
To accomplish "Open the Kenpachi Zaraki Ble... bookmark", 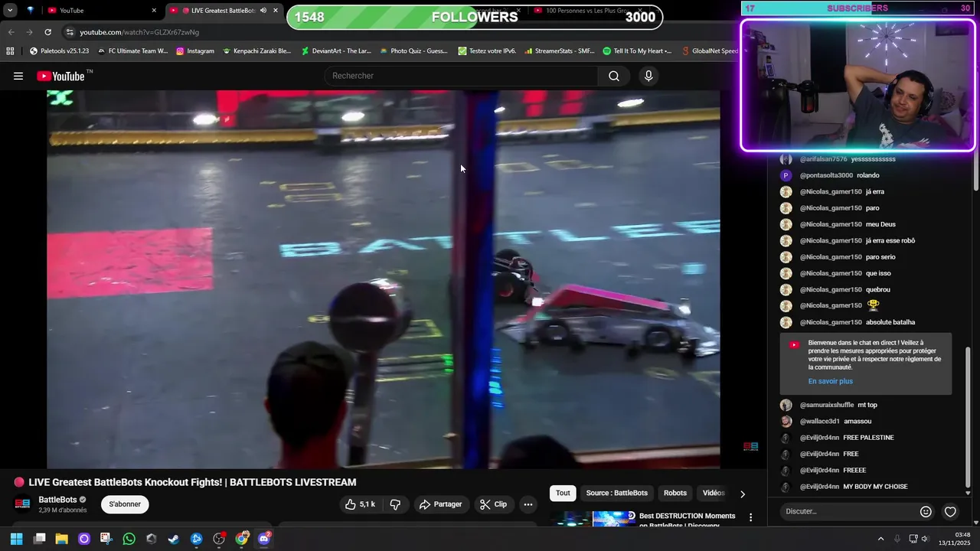I will pyautogui.click(x=256, y=51).
